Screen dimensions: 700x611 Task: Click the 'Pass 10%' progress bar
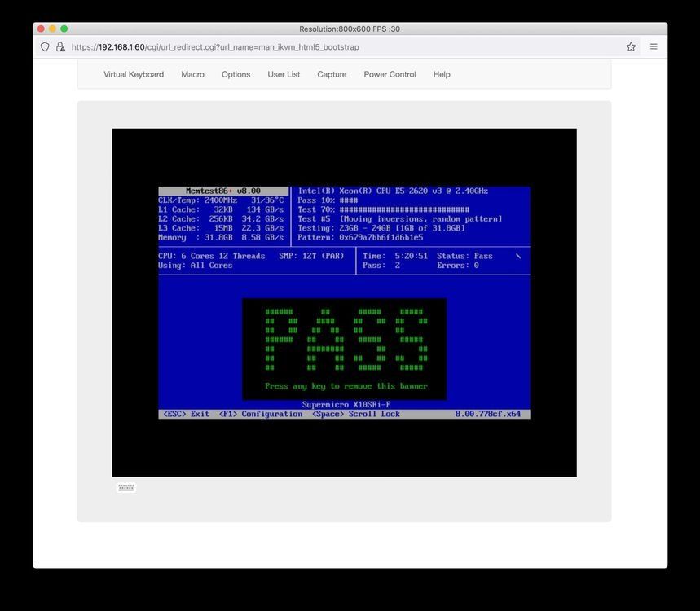tap(328, 200)
